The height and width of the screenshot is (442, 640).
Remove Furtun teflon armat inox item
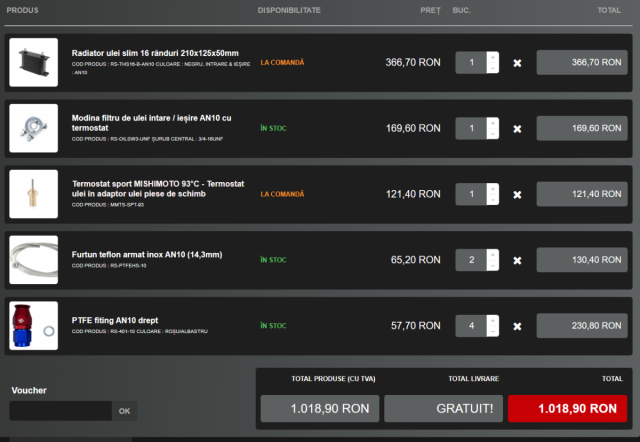tap(517, 260)
